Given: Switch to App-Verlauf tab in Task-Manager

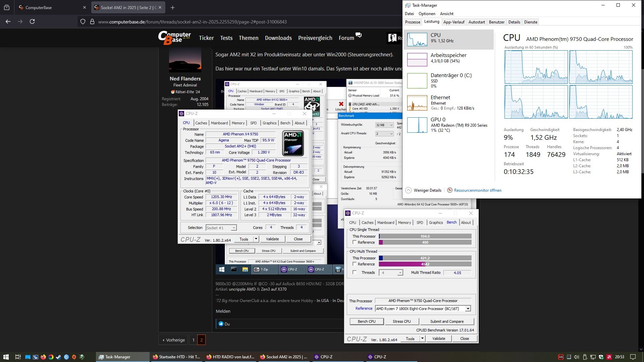Looking at the screenshot, I should (453, 22).
